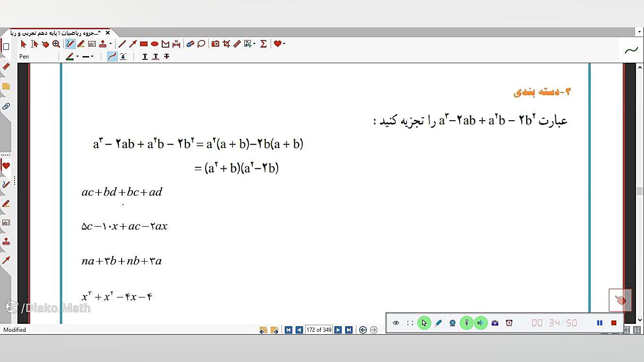Toggle the snap-to-text line option

click(123, 57)
